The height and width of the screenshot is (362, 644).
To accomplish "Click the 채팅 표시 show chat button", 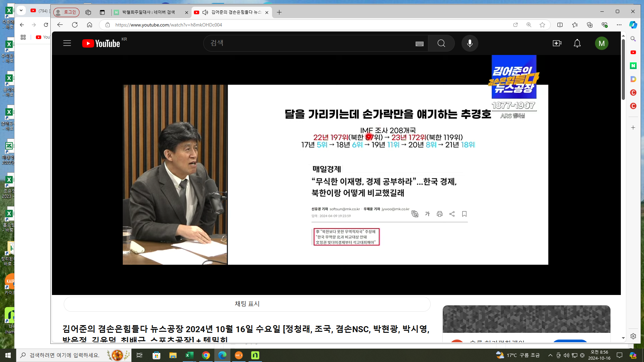I will click(x=247, y=304).
